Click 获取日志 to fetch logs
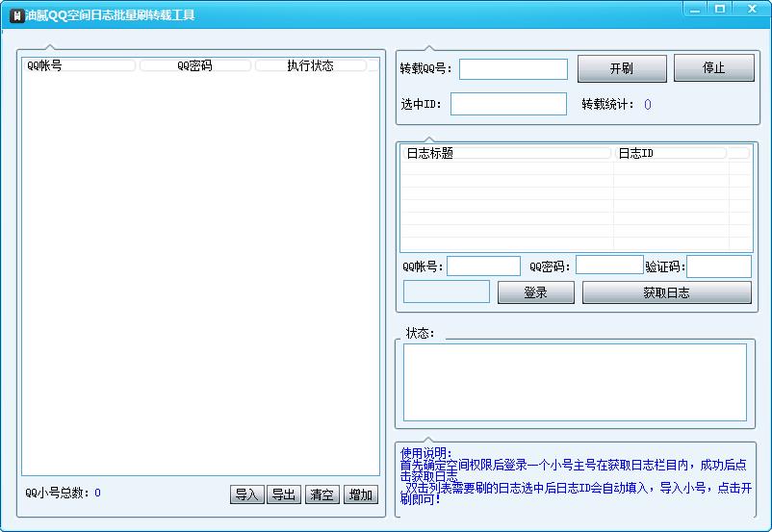Screen dimensions: 772x532 (666, 293)
